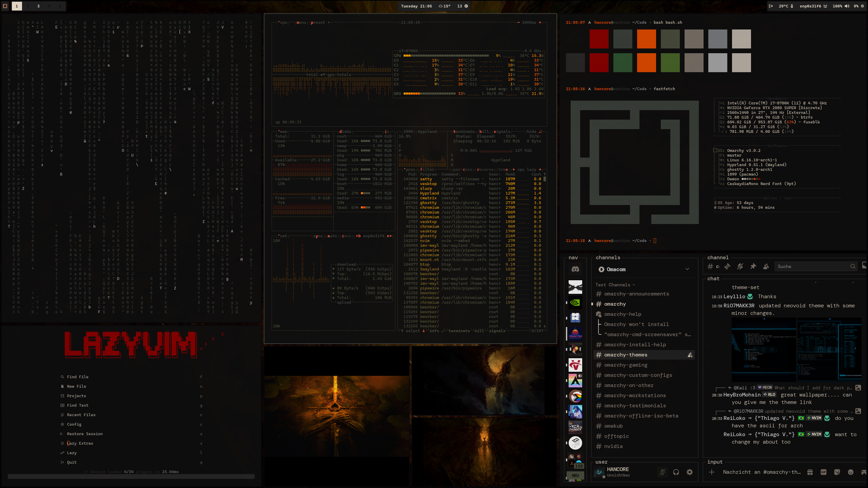Switch to workspace 3 in top bar
The height and width of the screenshot is (488, 868).
coord(38,6)
